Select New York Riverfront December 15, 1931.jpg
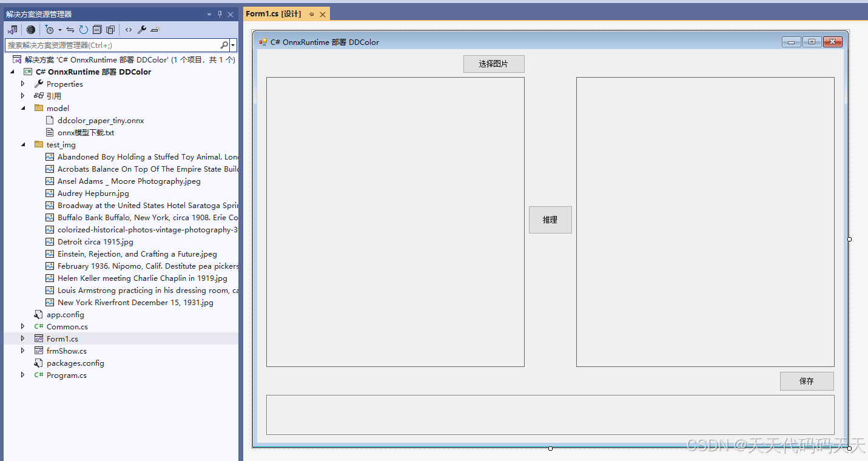 coord(135,302)
